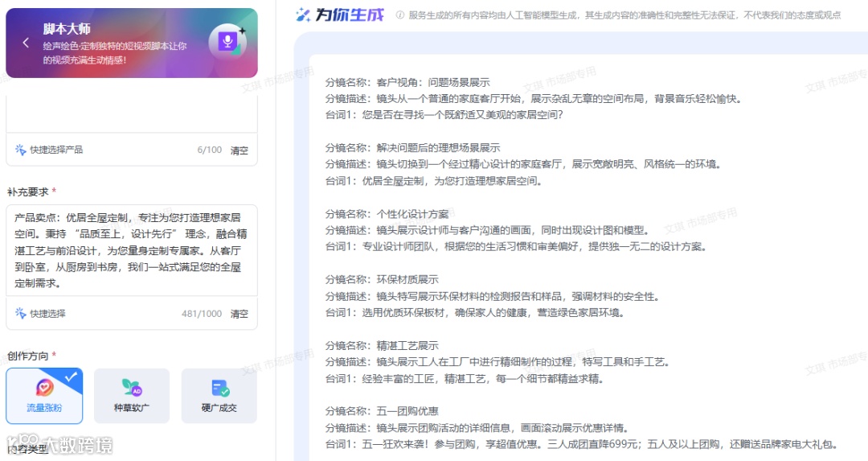Click the microphone icon in the banner
The height and width of the screenshot is (461, 868).
coord(227,42)
